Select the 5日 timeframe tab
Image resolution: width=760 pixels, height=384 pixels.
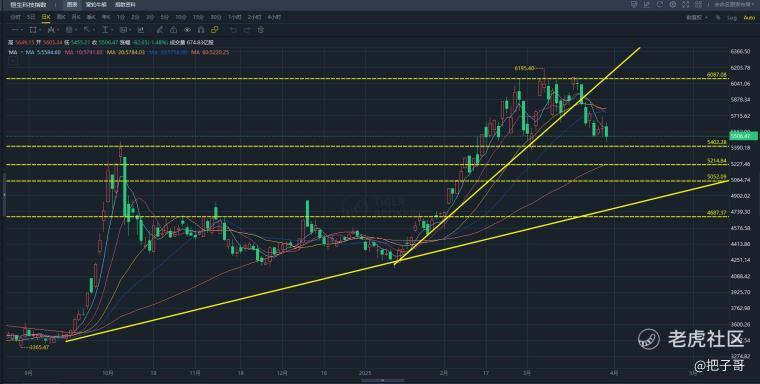(x=31, y=17)
